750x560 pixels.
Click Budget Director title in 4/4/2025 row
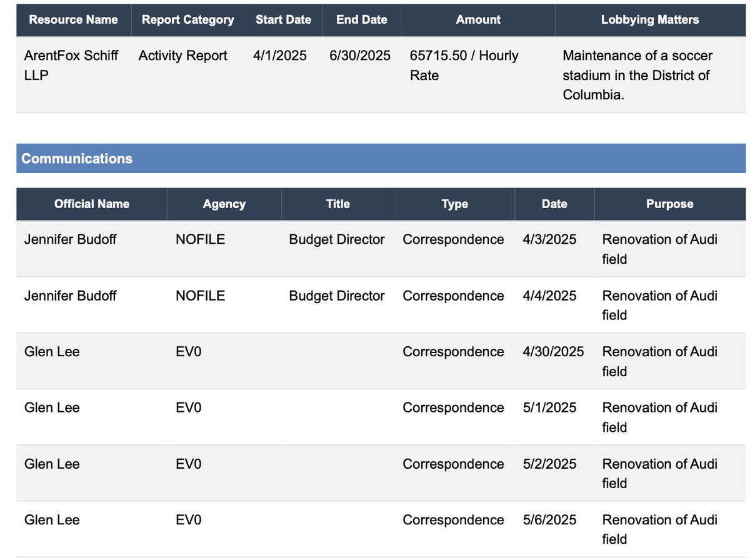(337, 296)
